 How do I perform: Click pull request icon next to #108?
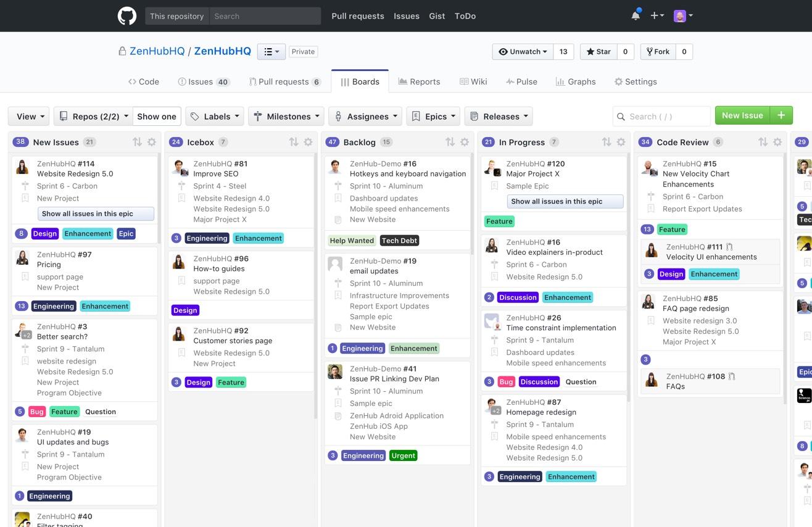(732, 376)
